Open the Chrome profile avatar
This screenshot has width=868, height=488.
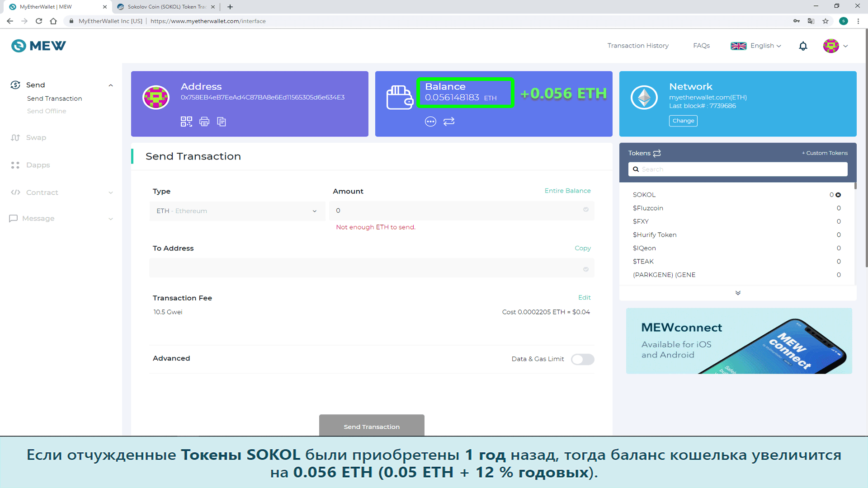point(844,21)
